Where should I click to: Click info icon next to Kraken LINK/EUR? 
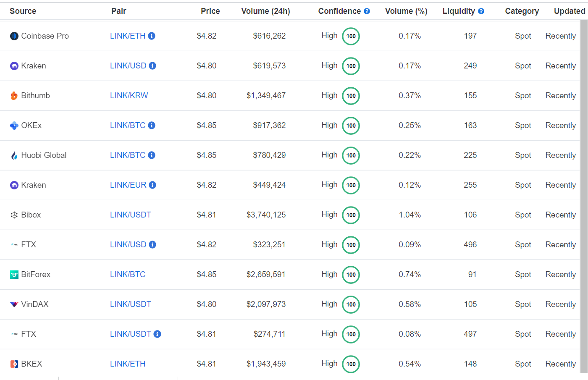[152, 185]
